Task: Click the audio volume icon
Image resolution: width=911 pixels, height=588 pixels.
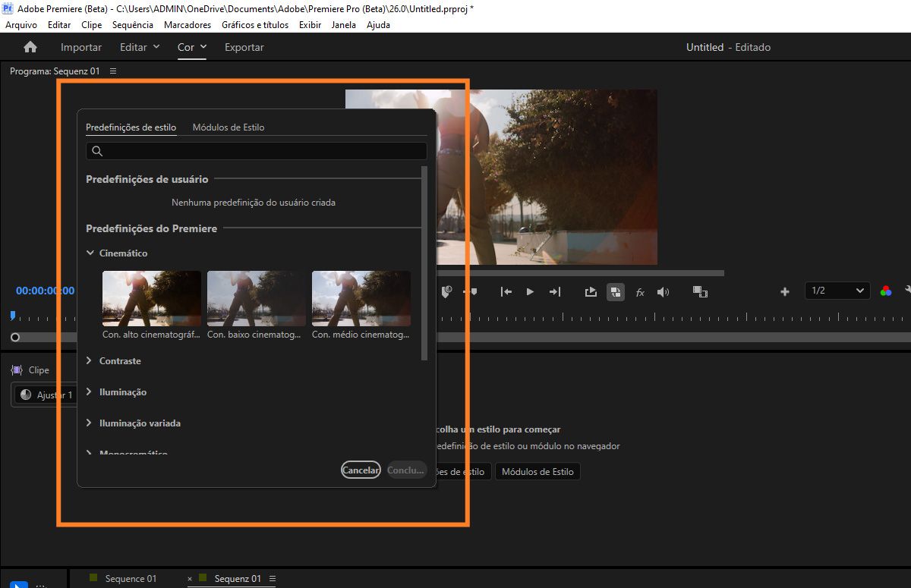Action: tap(663, 291)
